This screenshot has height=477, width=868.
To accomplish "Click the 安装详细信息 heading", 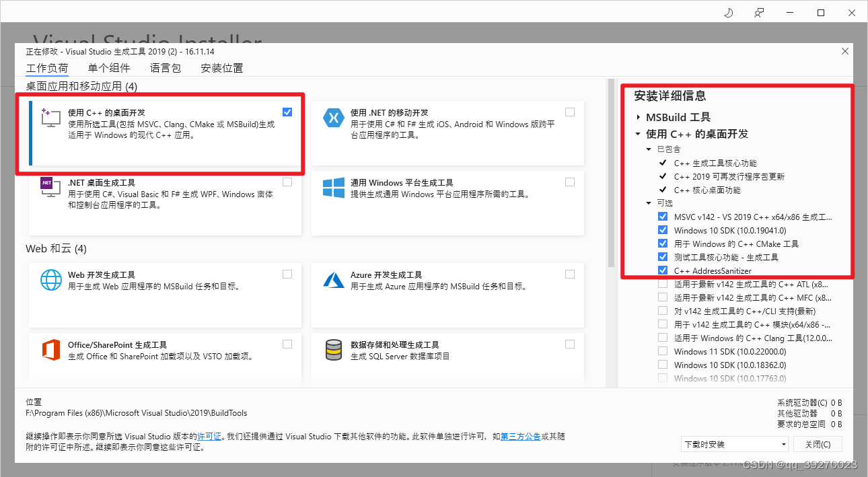I will click(x=670, y=96).
